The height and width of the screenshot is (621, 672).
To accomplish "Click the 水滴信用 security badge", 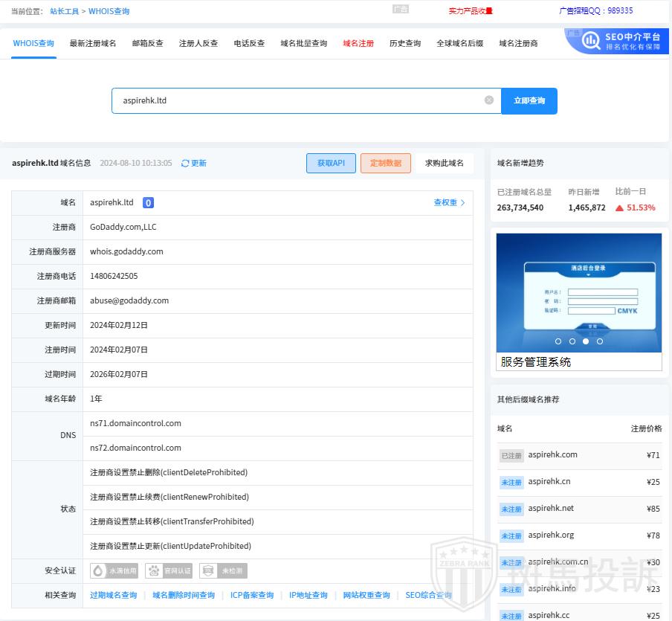I will tap(114, 571).
